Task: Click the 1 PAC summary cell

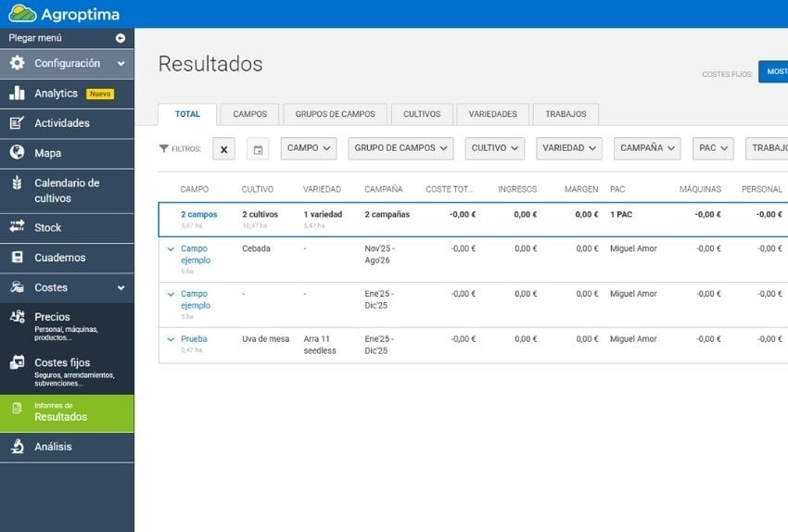Action: point(621,214)
